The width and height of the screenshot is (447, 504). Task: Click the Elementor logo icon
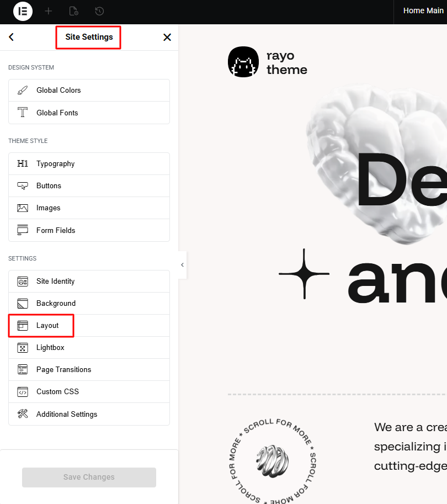[x=23, y=11]
